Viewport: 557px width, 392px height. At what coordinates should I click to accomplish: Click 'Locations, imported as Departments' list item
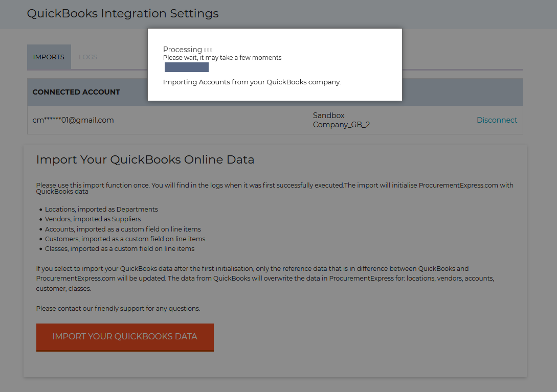(101, 210)
